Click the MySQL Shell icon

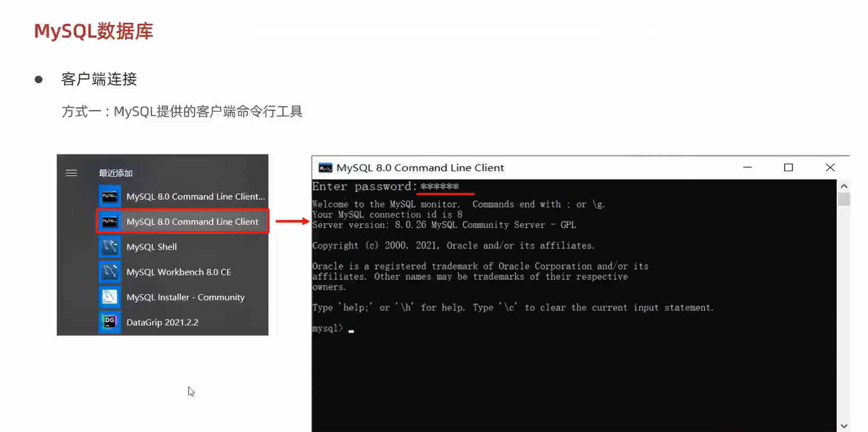pos(110,246)
